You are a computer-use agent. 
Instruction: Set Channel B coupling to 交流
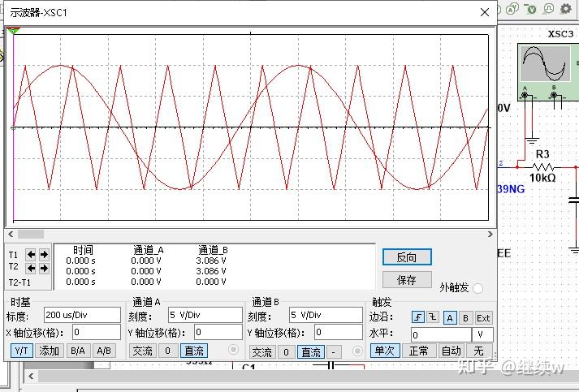(x=261, y=352)
